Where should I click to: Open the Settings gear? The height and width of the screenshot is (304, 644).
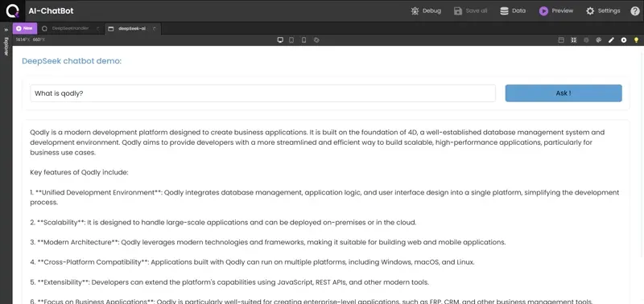coord(590,11)
